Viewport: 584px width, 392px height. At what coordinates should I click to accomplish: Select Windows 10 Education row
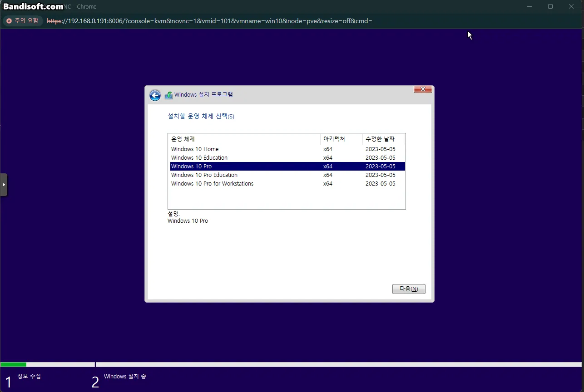(x=287, y=158)
